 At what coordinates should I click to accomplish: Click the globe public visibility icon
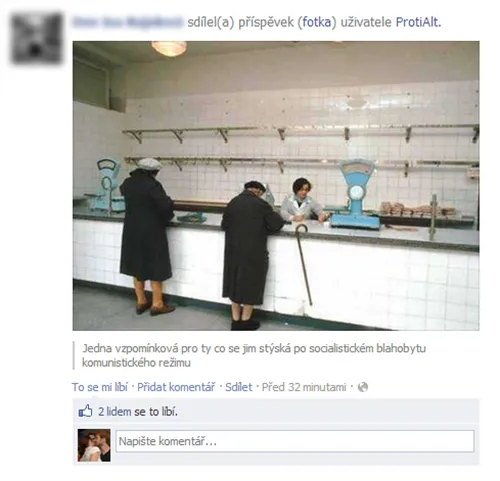pyautogui.click(x=363, y=387)
